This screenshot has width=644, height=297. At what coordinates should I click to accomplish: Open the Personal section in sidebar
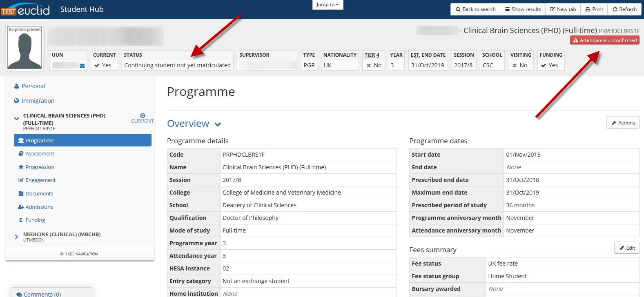coord(33,86)
